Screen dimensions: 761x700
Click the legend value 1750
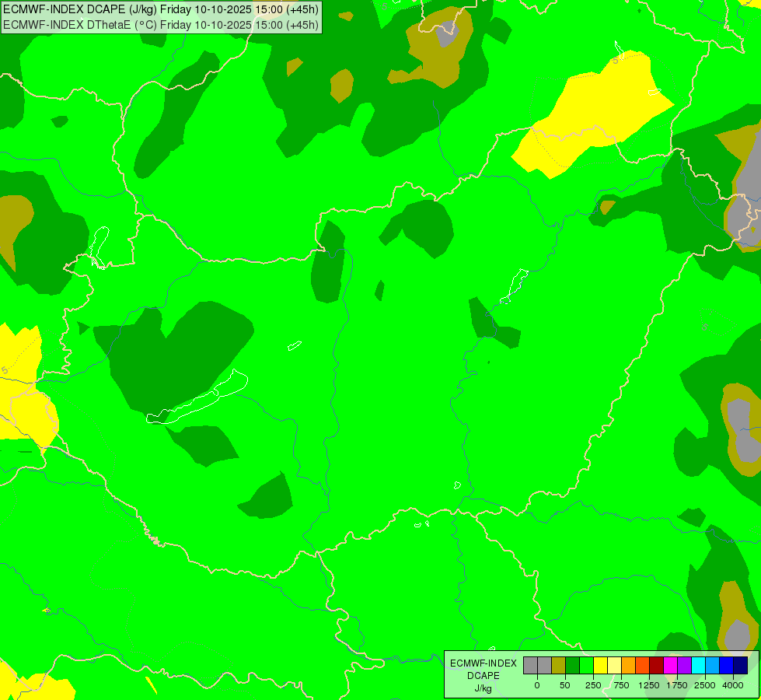[x=677, y=685]
